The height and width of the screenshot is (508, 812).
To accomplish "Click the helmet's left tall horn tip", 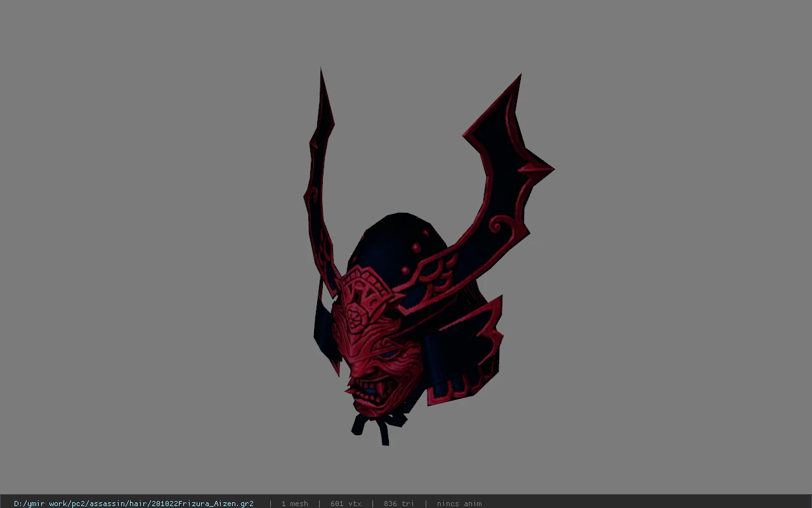I will click(x=322, y=79).
